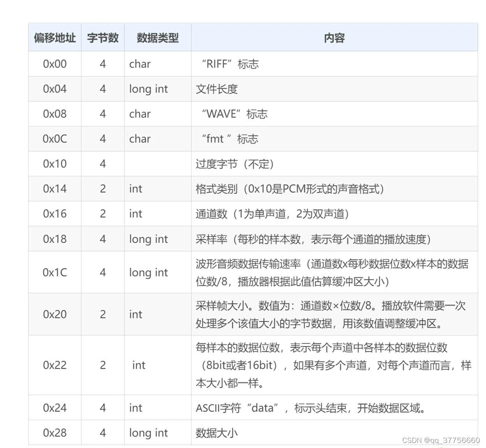
Task: Click the CSDN @qq_37756660 watermark
Action: point(441,440)
